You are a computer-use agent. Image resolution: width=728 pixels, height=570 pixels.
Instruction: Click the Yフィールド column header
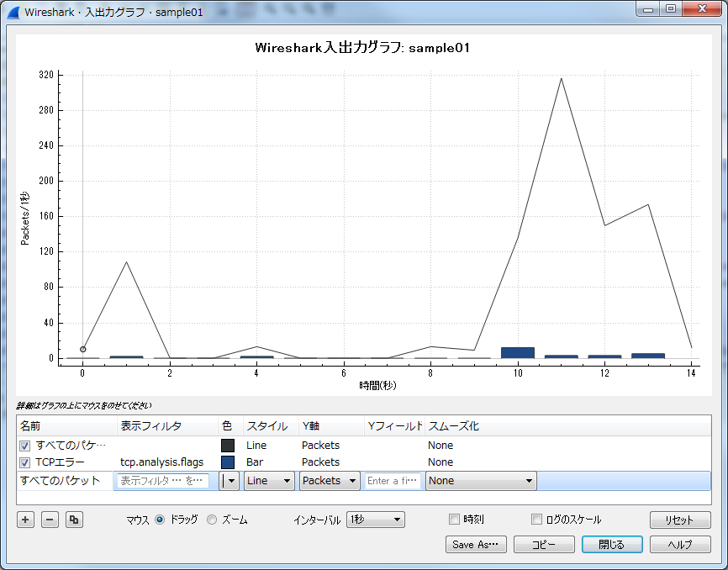tap(394, 425)
